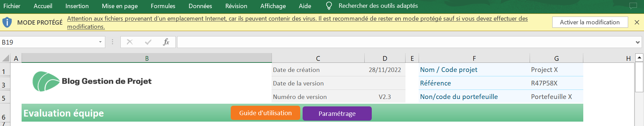Expand the formula bar chevron
644x126 pixels.
(x=638, y=42)
